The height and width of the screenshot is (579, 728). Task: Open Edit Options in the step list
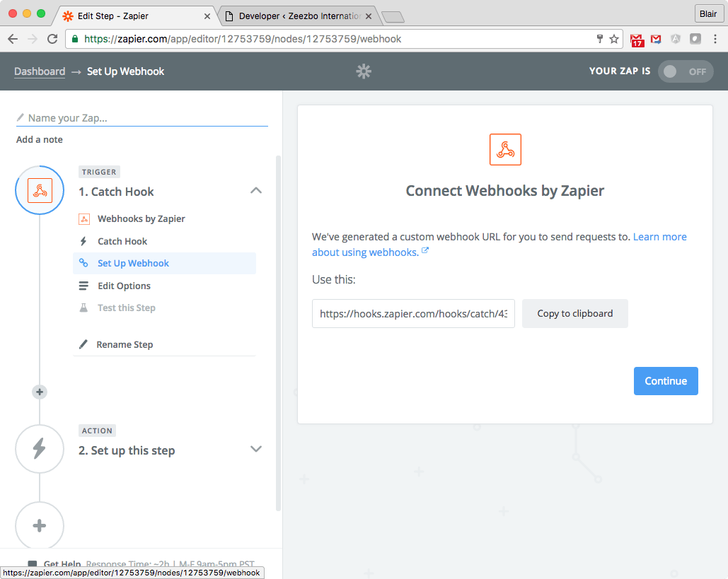pyautogui.click(x=124, y=286)
